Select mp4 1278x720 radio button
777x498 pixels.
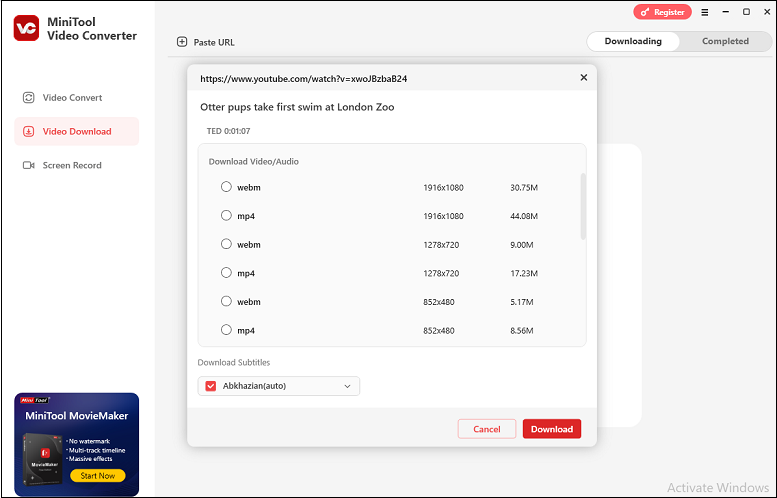226,273
